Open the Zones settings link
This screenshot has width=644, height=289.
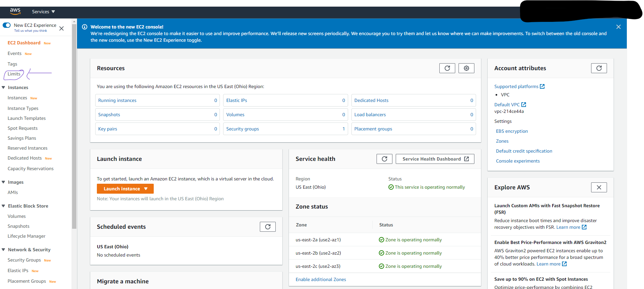(x=502, y=141)
